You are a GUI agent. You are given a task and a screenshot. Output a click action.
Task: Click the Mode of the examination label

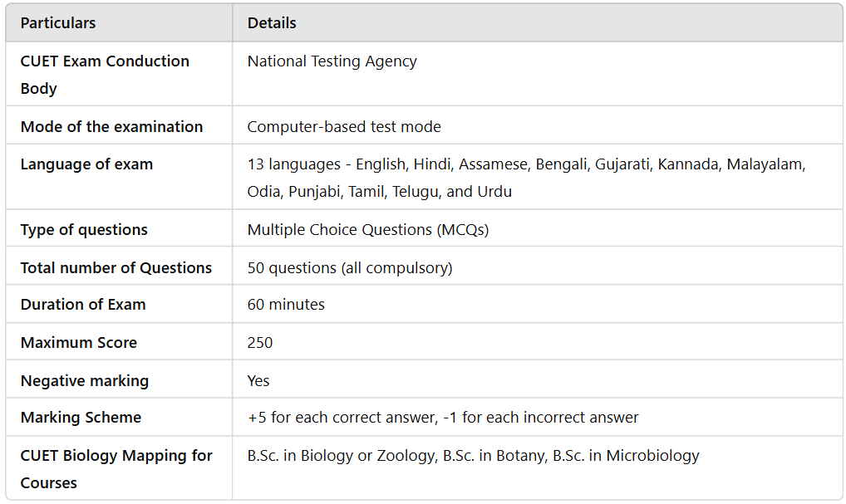coord(111,127)
